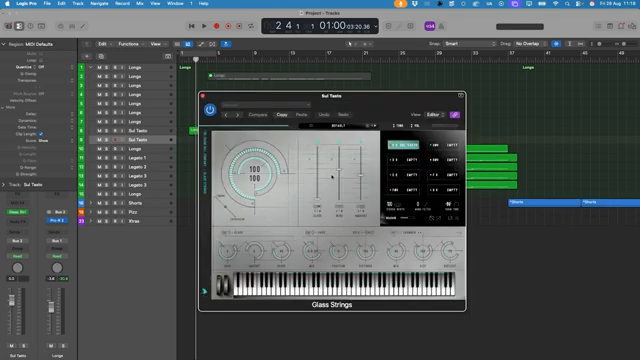Solo the Legato 1 track
This screenshot has width=640, height=360.
(x=107, y=158)
